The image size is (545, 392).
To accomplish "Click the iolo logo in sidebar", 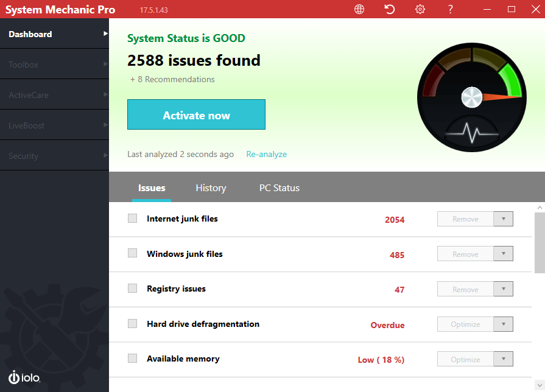I will tap(24, 377).
